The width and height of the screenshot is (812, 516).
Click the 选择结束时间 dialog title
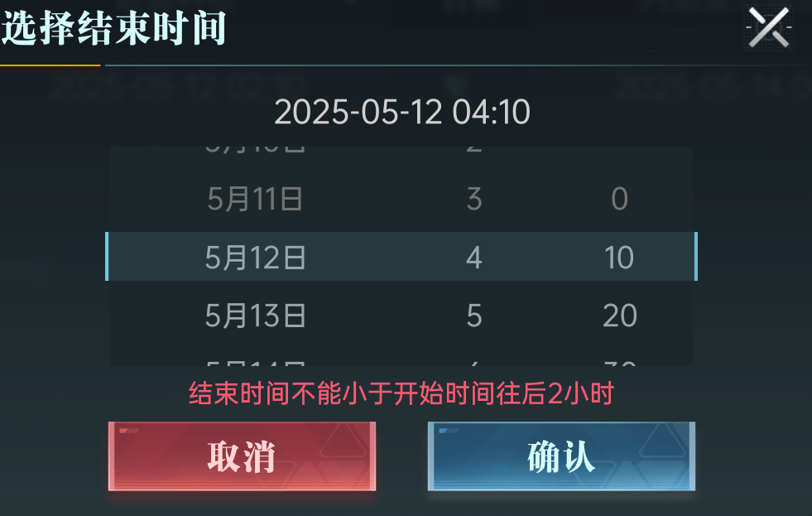point(113,28)
